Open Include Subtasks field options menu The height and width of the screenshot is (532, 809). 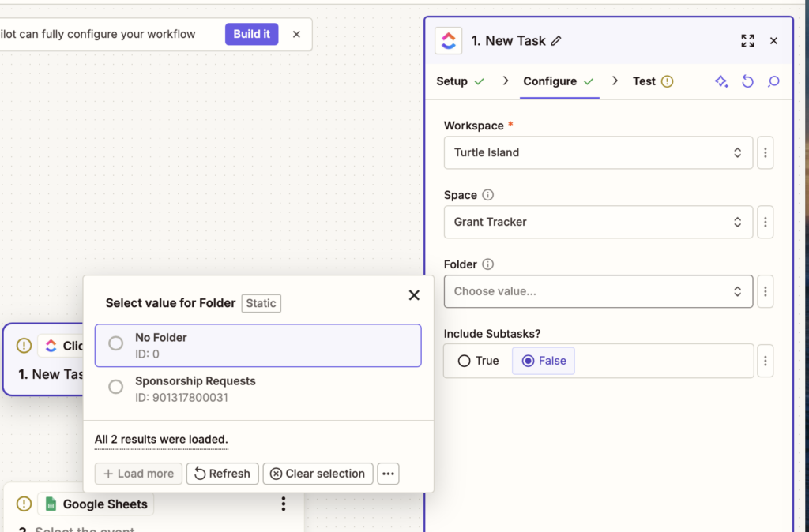(765, 361)
